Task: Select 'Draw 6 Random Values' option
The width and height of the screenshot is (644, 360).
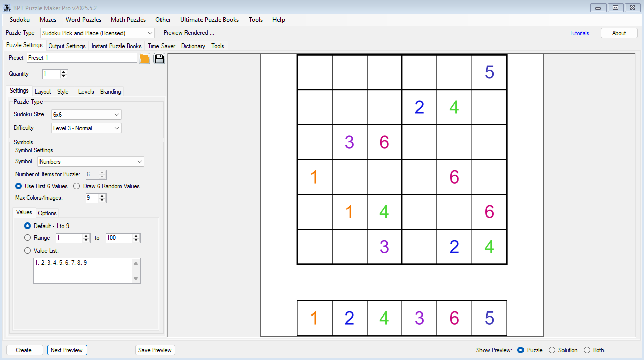Action: tap(76, 186)
